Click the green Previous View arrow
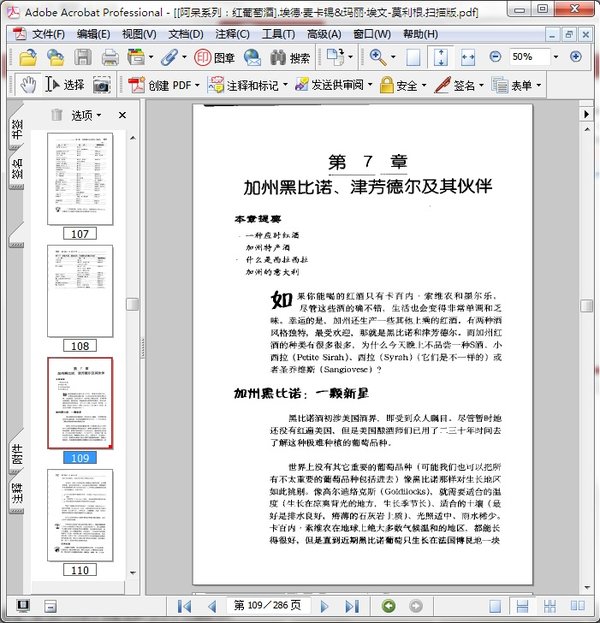 click(x=388, y=606)
